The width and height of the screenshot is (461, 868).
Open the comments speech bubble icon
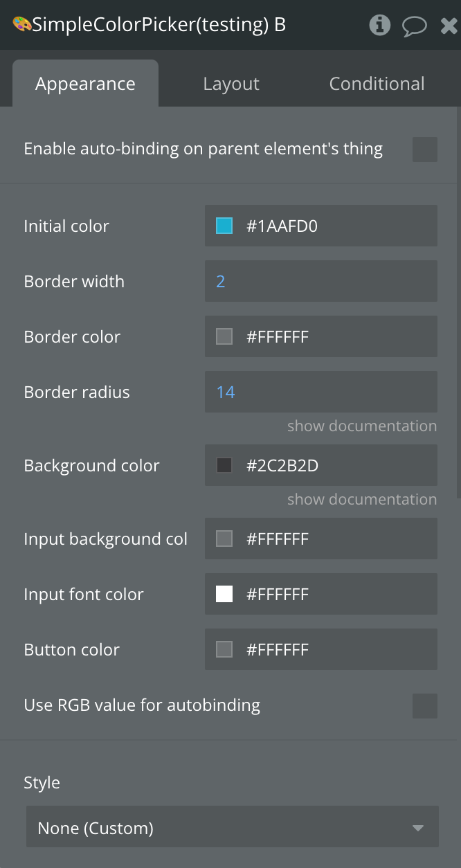[x=414, y=26]
